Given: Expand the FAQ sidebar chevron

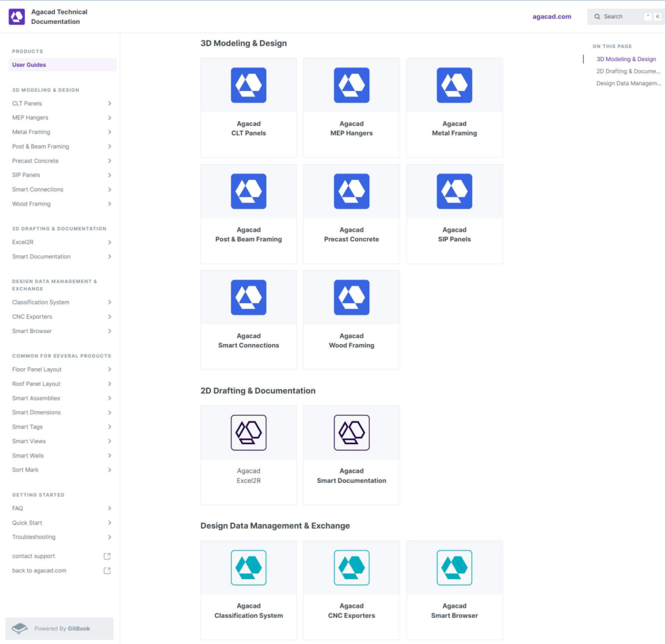Looking at the screenshot, I should point(109,508).
